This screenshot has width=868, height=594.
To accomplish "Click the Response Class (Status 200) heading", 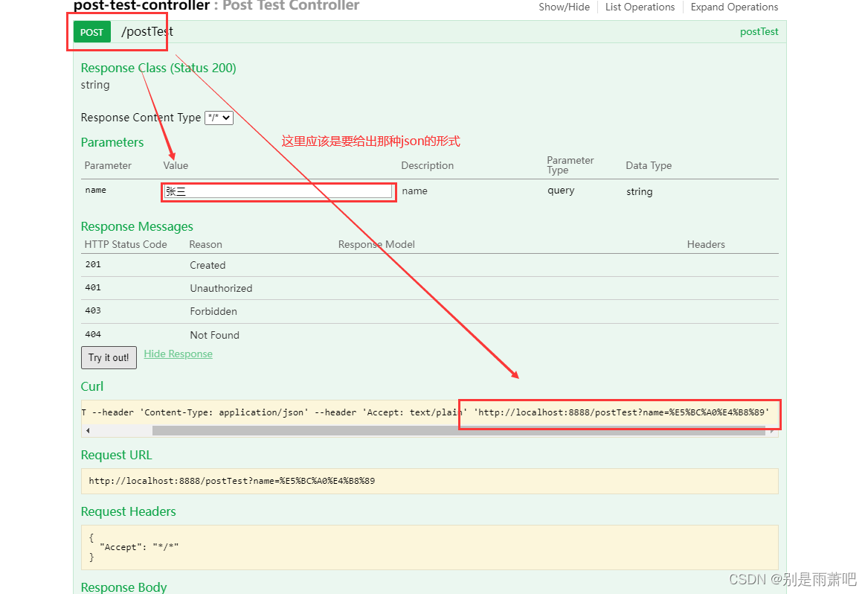I will 158,68.
